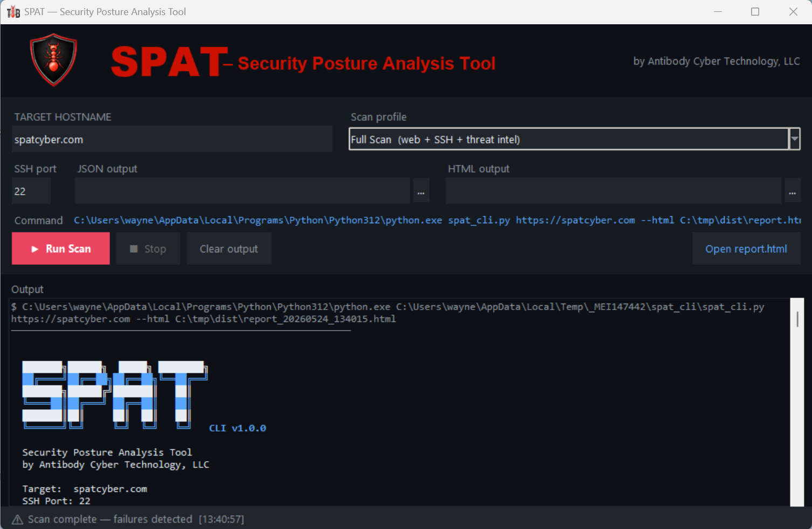
Task: Click the 'TARGET HOSTNAME' label
Action: (63, 117)
